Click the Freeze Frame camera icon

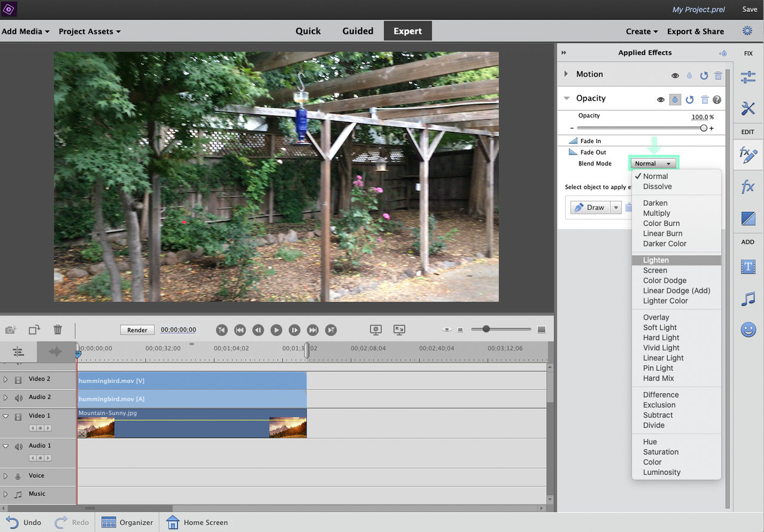(x=11, y=329)
